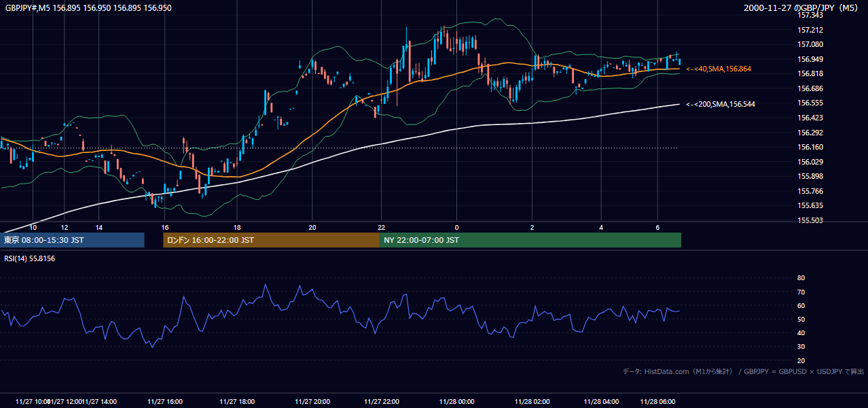Click RSI scale value 60

coord(801,305)
